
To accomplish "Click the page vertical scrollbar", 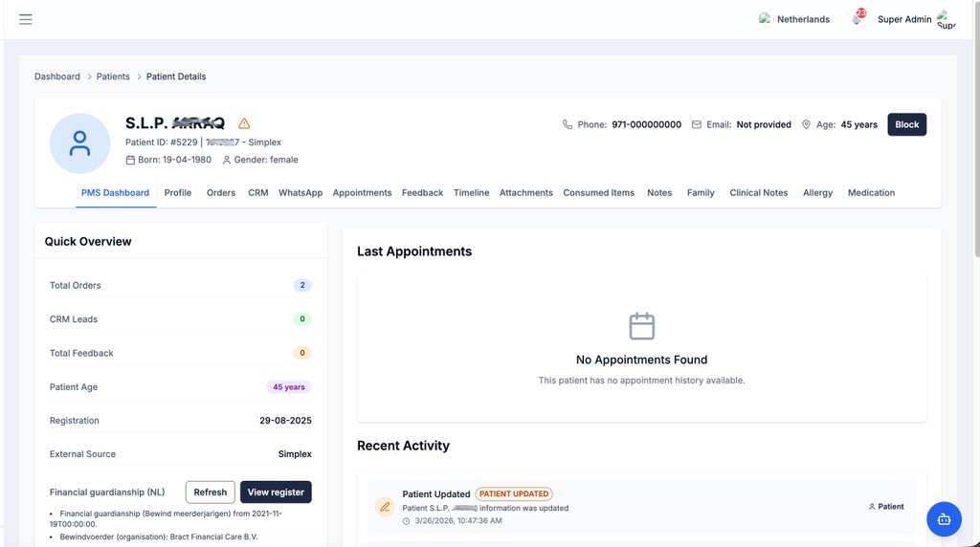I will (976, 128).
